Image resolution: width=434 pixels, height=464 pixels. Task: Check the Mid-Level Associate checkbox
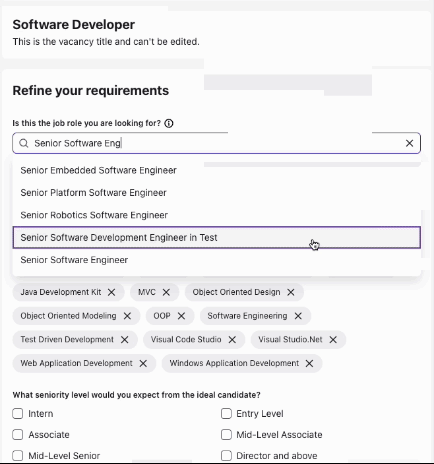226,435
